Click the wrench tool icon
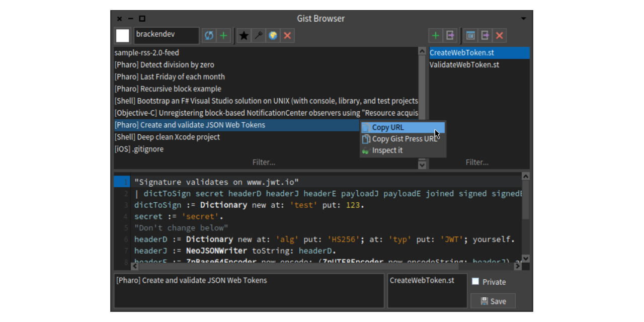644x322 pixels. pyautogui.click(x=259, y=36)
